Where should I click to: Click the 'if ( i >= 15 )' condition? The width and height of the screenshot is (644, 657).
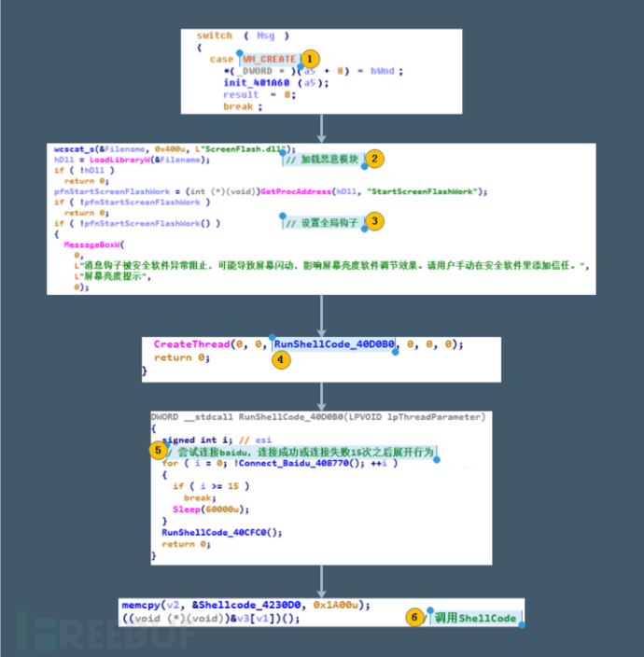click(211, 486)
